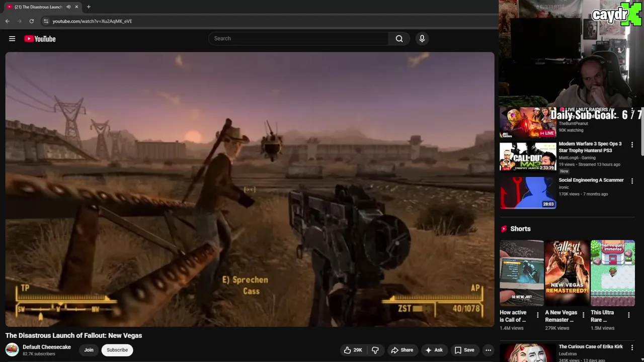
Task: Click the search magnifier button
Action: (399, 39)
